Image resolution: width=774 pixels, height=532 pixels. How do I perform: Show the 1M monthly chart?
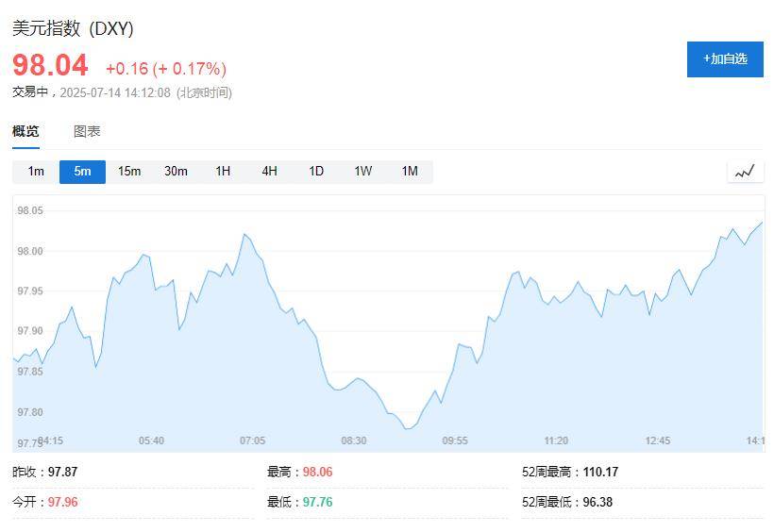(x=410, y=172)
